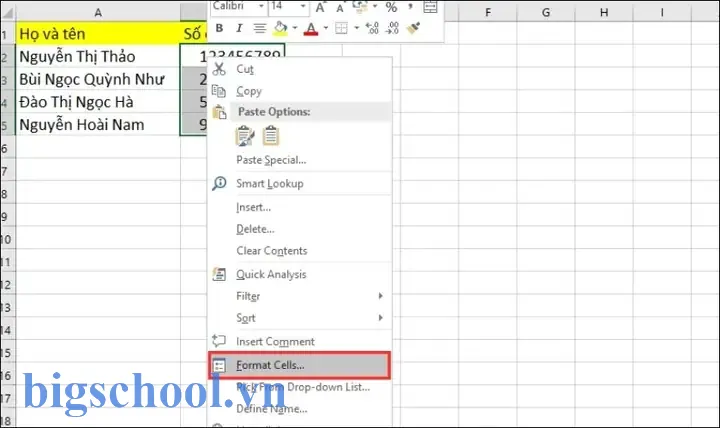Image resolution: width=720 pixels, height=428 pixels.
Task: Apply the yellow Fill Color bucket
Action: tap(280, 28)
